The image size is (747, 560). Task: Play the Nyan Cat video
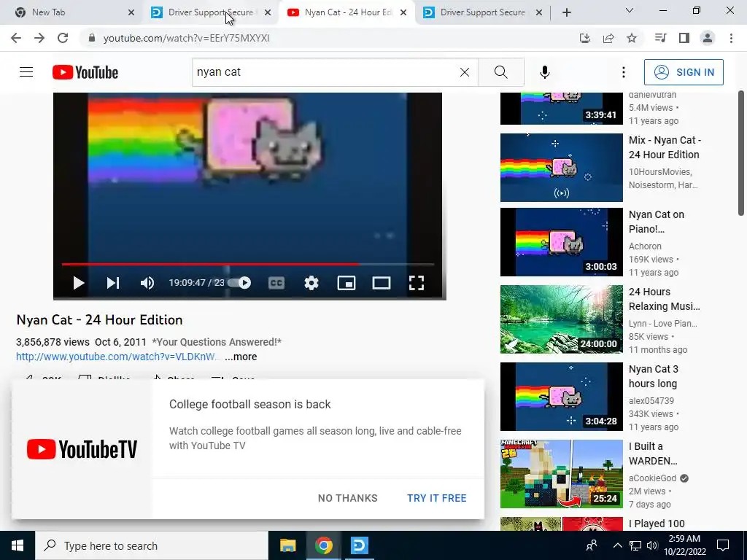[x=79, y=283]
